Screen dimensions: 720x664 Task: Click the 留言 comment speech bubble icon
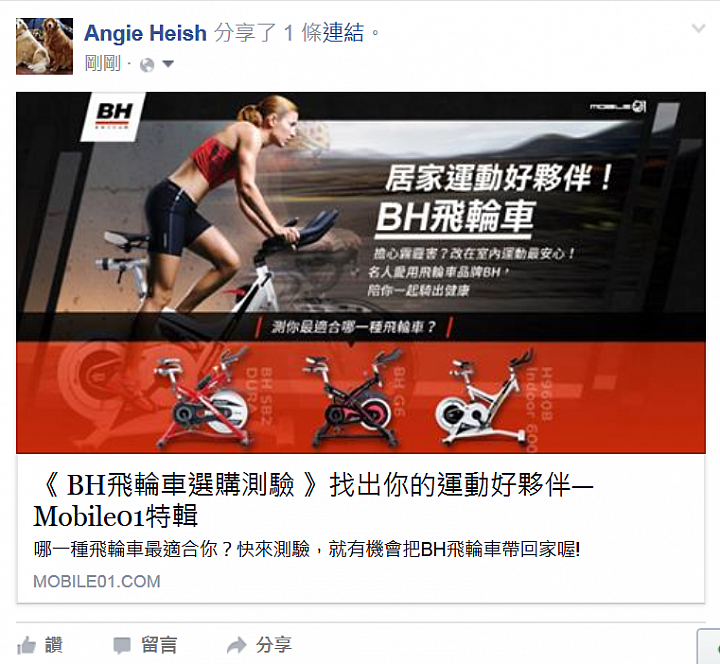[x=122, y=646]
